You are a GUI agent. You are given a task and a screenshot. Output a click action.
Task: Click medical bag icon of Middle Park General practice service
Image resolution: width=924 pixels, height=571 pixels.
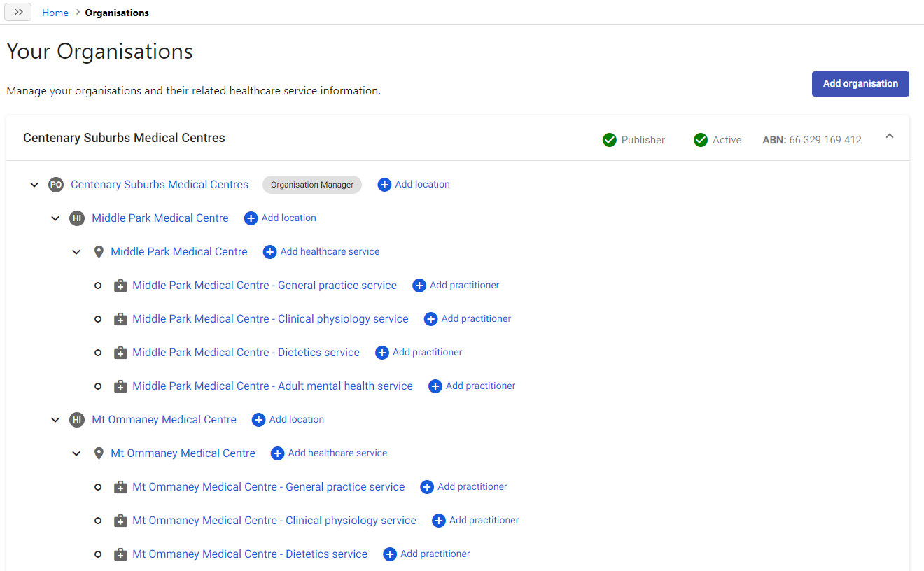(x=120, y=285)
